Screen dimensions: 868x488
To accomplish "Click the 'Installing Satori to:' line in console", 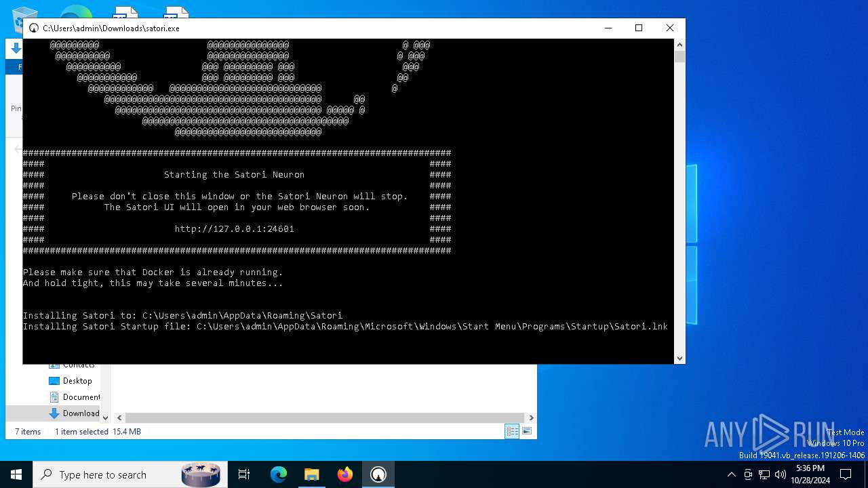I will pos(183,316).
